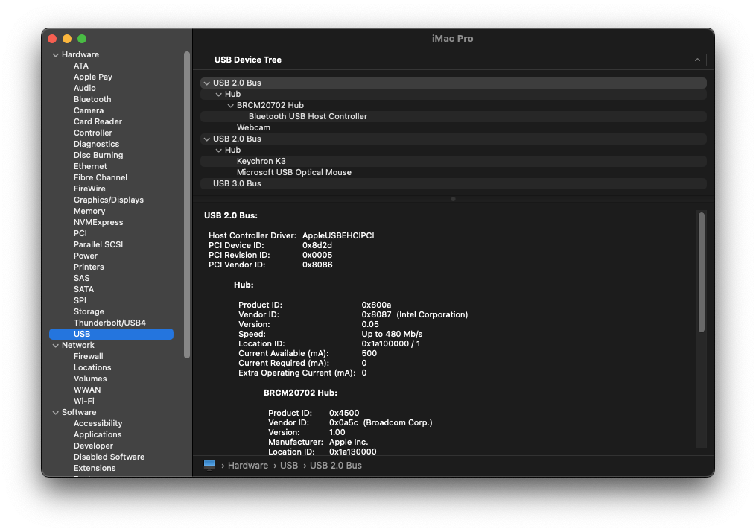Collapse the Hardware section in sidebar
This screenshot has width=756, height=532.
[x=55, y=55]
